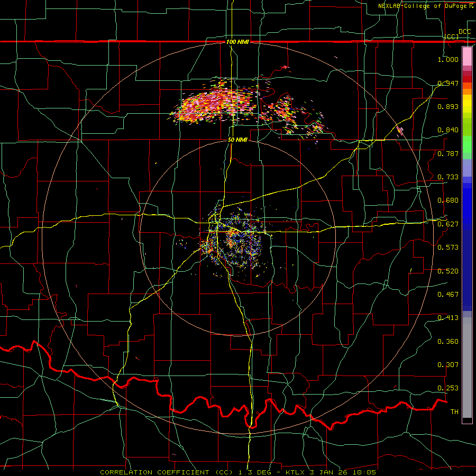Select the 0.307 scale value
The height and width of the screenshot is (476, 476).
tap(448, 365)
